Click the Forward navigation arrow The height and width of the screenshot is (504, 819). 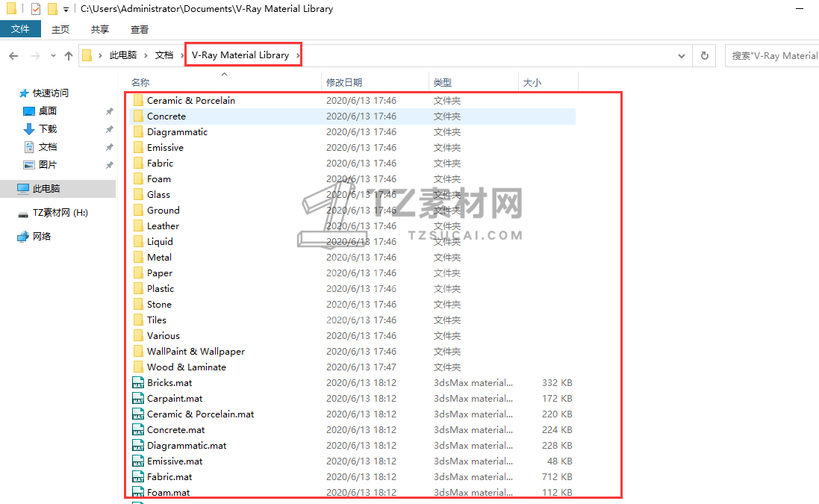(x=36, y=56)
